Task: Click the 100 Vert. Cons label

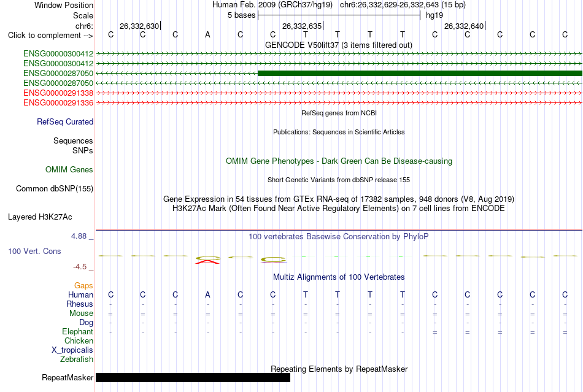Action: [x=34, y=251]
